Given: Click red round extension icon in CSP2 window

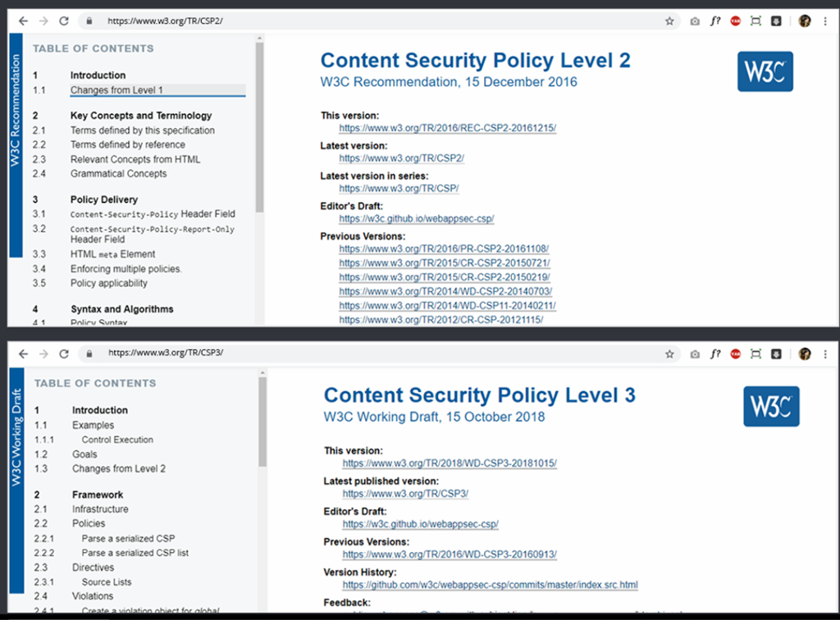Looking at the screenshot, I should (x=736, y=21).
